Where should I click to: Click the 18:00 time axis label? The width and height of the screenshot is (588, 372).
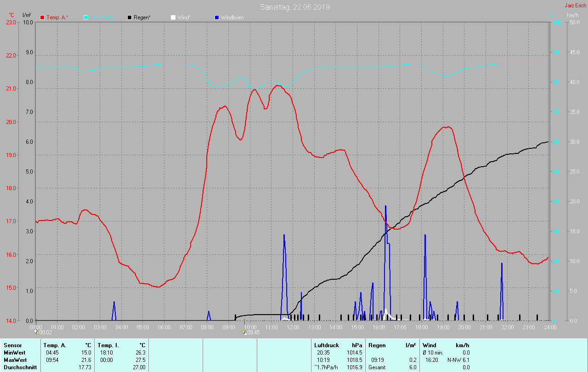(x=421, y=327)
